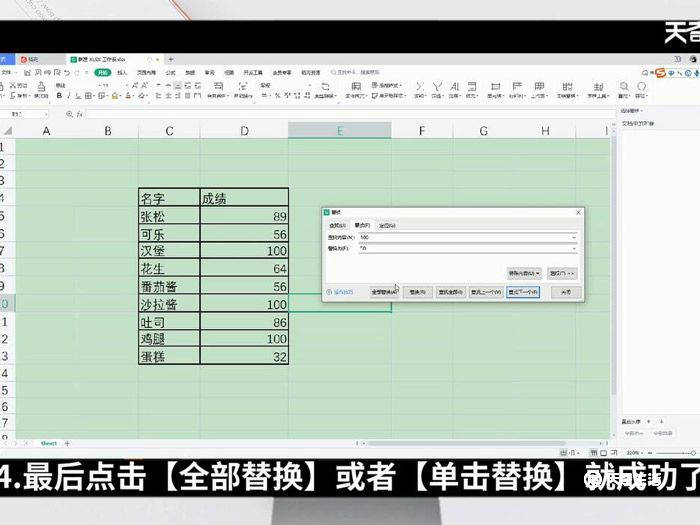The image size is (700, 525).
Task: Select the 成绩 header cell
Action: coord(244,198)
